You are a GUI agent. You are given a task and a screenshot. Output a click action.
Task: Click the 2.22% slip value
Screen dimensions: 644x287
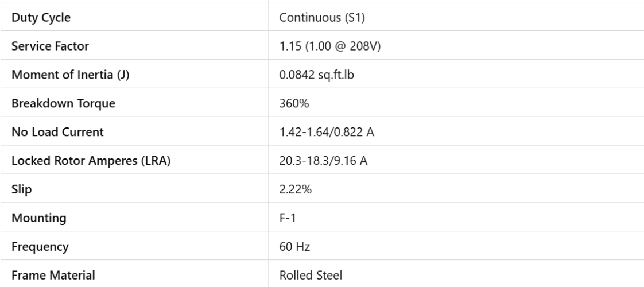[293, 189]
